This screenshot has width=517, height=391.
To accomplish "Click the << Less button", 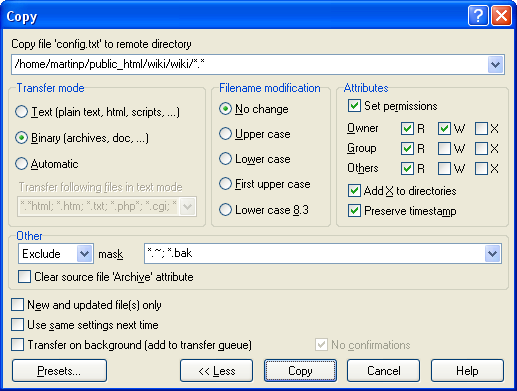I will pyautogui.click(x=216, y=371).
